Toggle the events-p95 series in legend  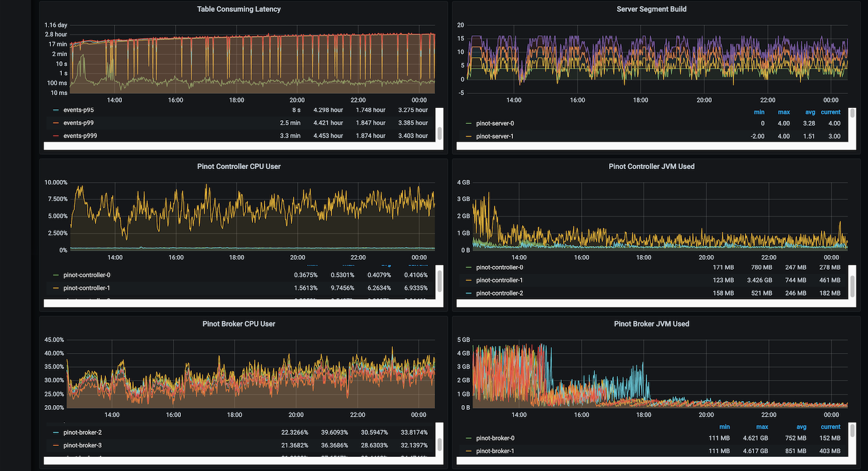click(78, 110)
